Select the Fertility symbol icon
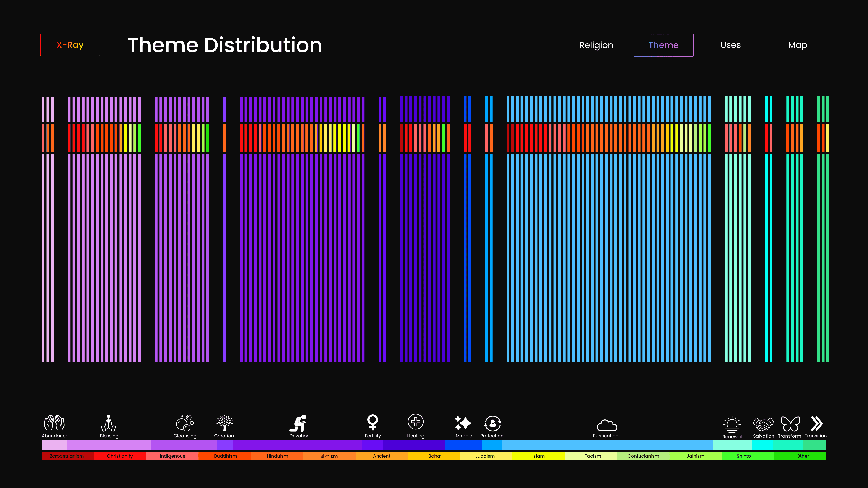 [373, 422]
